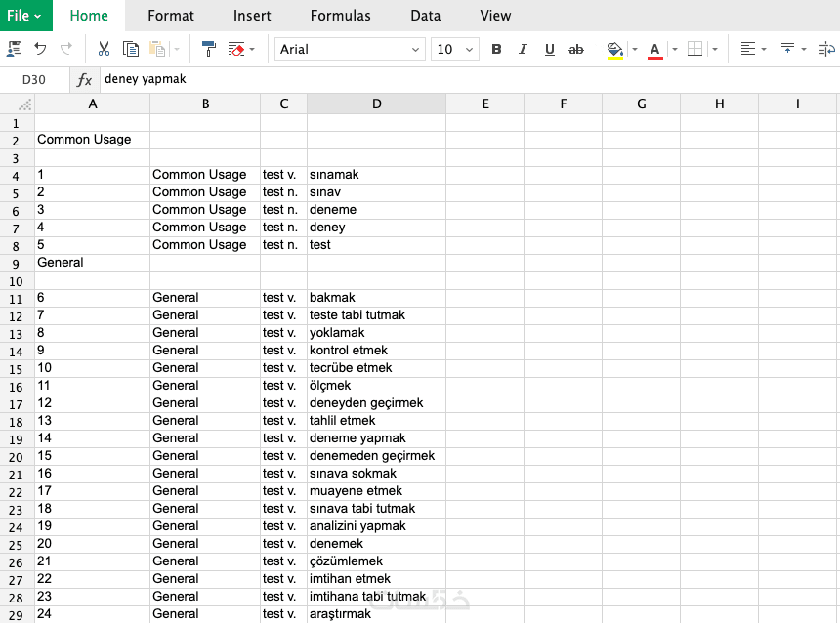Click the horizontal align icon
Viewport: 840px width, 623px height.
tap(748, 49)
